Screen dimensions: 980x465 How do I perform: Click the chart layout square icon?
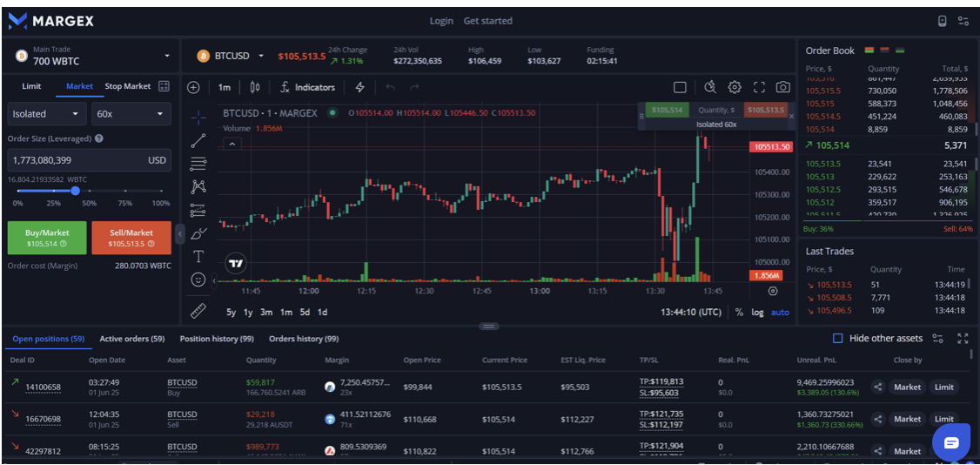tap(680, 87)
